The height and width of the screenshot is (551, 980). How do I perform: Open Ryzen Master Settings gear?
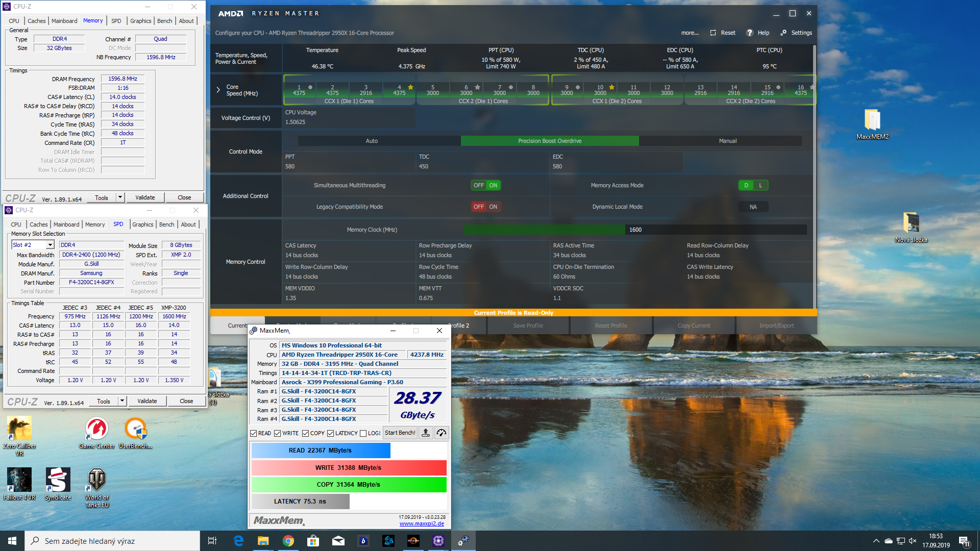pyautogui.click(x=784, y=33)
